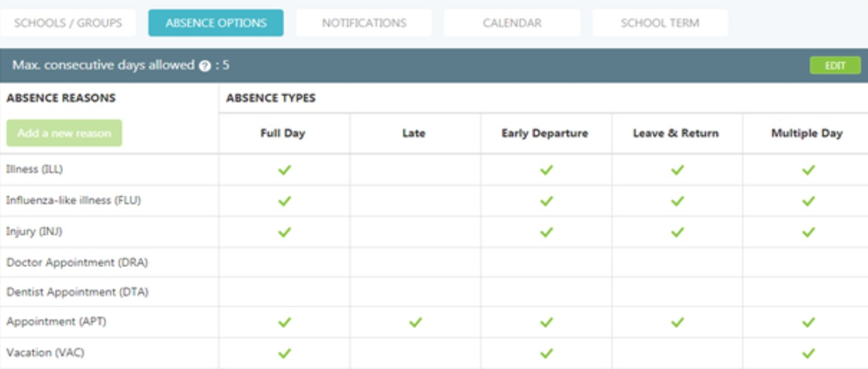Open the Notifications tab
This screenshot has height=369, width=868.
click(363, 23)
